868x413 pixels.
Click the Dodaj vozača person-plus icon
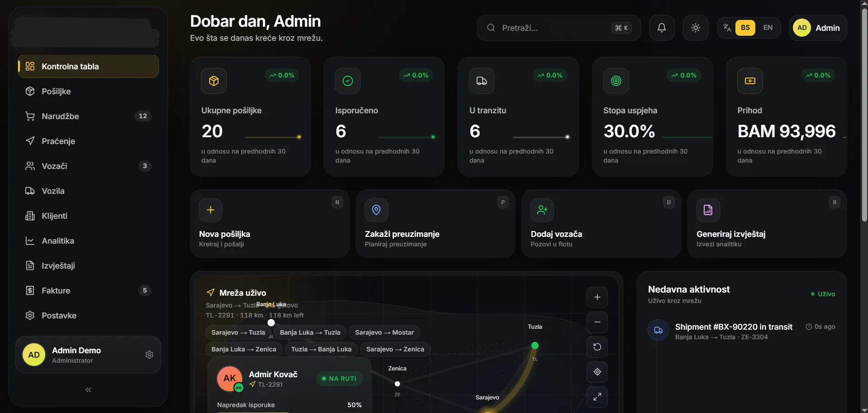tap(542, 210)
